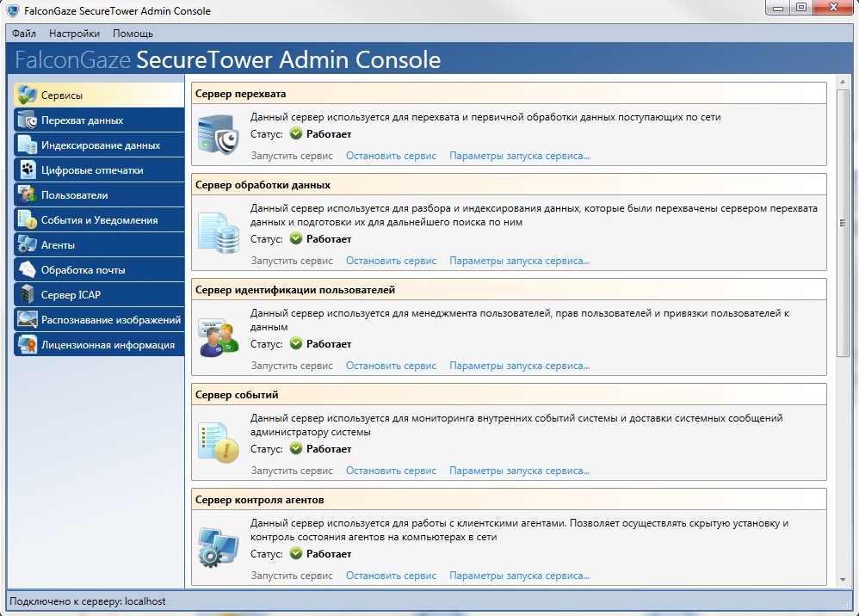This screenshot has width=859, height=616.
Task: Click the scrollbar down arrow
Action: pos(843,580)
